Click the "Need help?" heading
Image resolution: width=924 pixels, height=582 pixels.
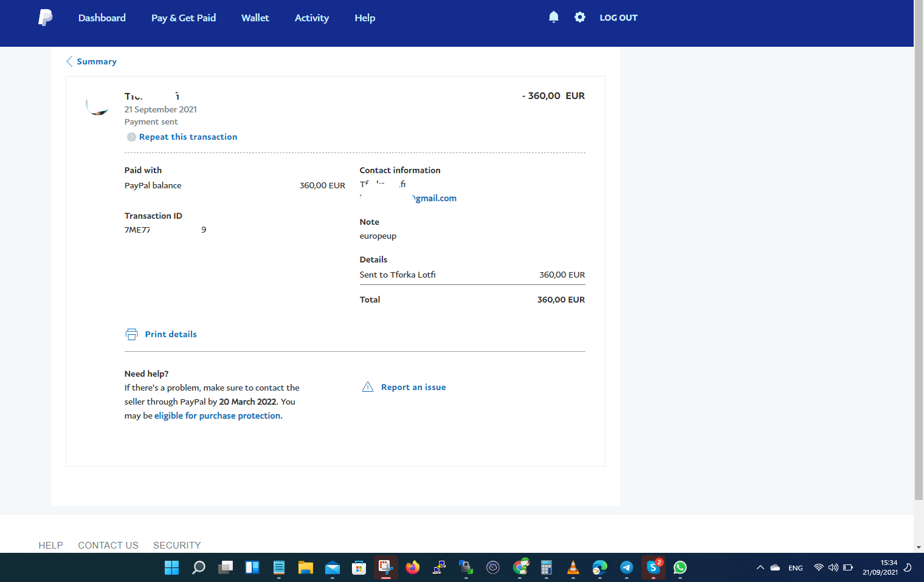(x=147, y=374)
